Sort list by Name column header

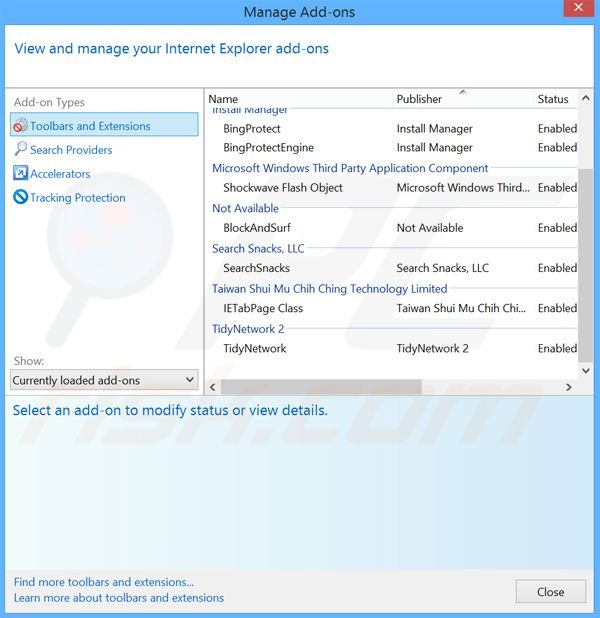tap(223, 99)
